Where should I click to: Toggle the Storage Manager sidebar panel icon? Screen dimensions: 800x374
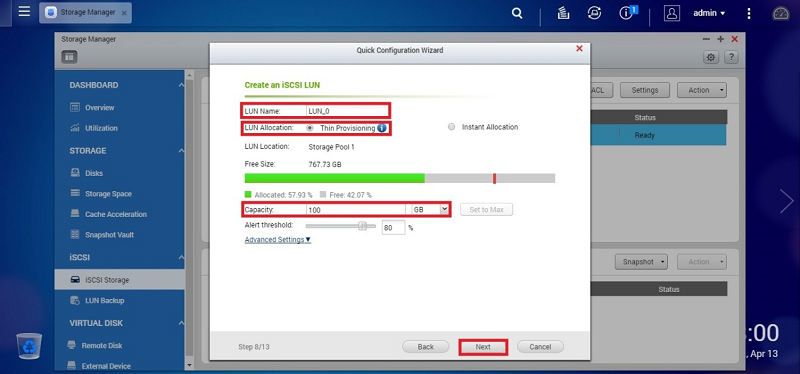[69, 57]
